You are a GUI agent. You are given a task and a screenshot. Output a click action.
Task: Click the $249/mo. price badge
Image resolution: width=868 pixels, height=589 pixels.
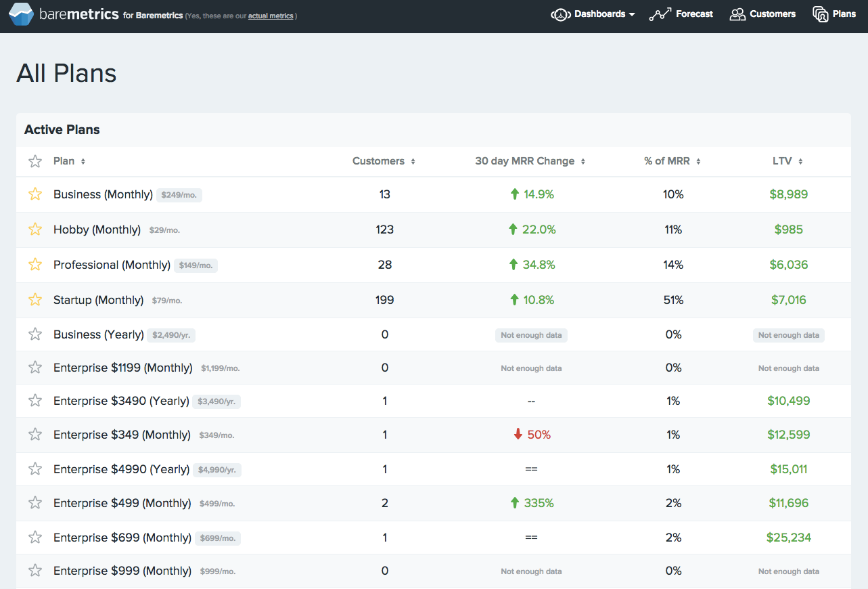pos(178,194)
